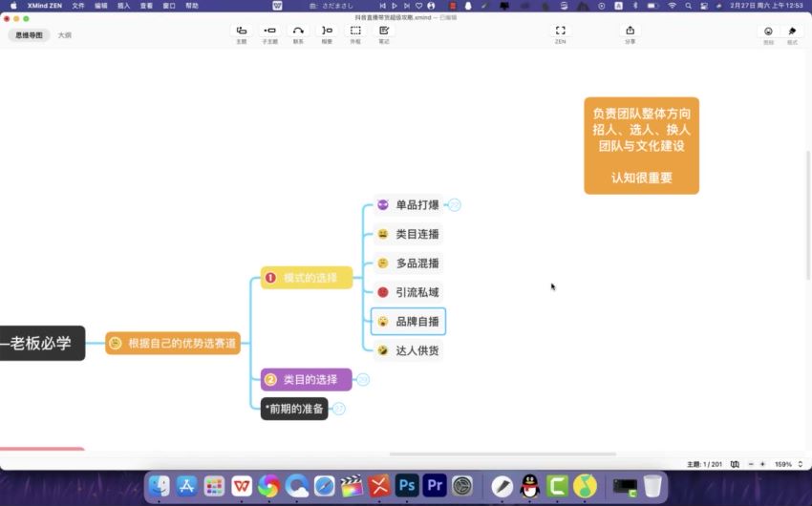Open the sticker/icon panel smiley button
Viewport: 812px width, 506px height.
pos(768,32)
